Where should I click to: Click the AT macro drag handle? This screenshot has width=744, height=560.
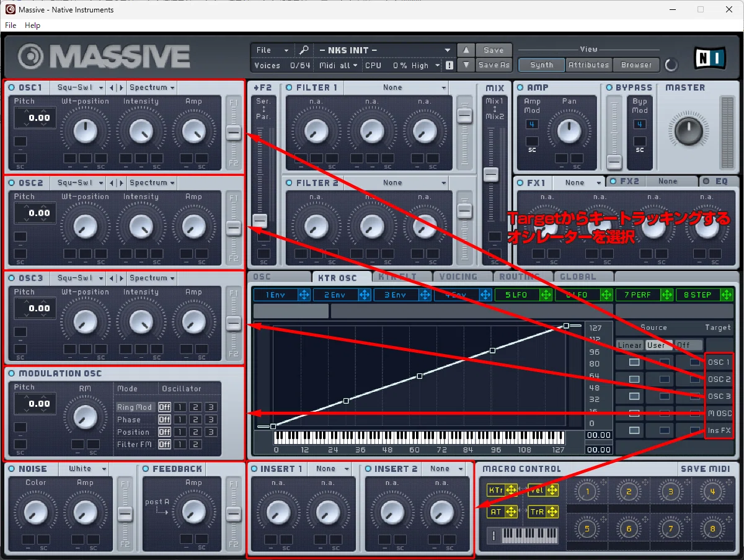pos(511,512)
